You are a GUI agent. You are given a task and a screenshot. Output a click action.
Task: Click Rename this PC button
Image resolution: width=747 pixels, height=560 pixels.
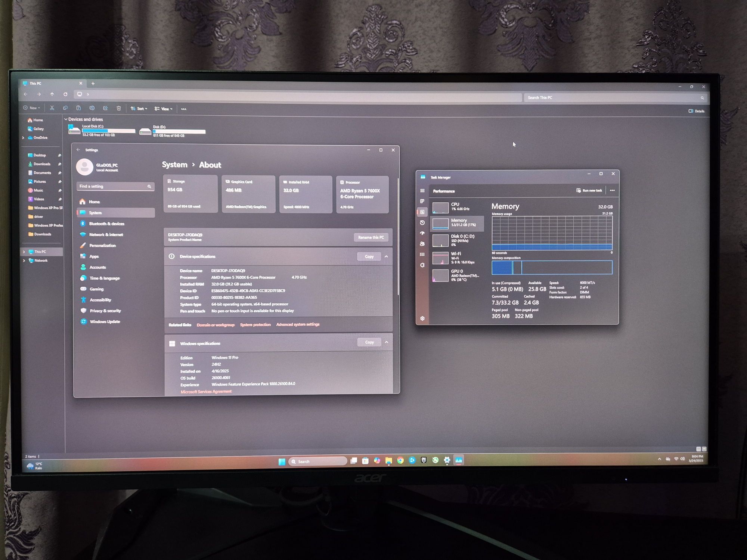pyautogui.click(x=371, y=237)
